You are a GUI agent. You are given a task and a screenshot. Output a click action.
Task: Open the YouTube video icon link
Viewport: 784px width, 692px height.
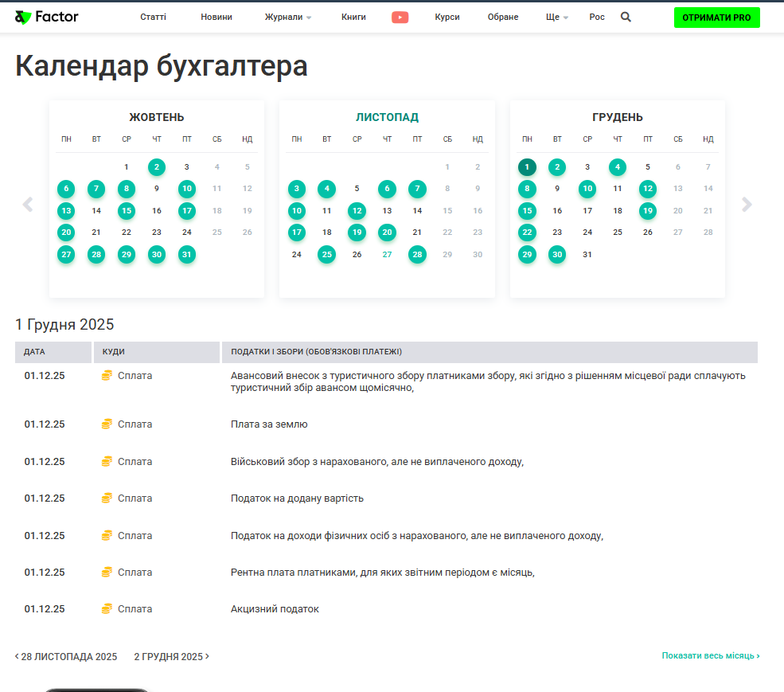[x=400, y=17]
